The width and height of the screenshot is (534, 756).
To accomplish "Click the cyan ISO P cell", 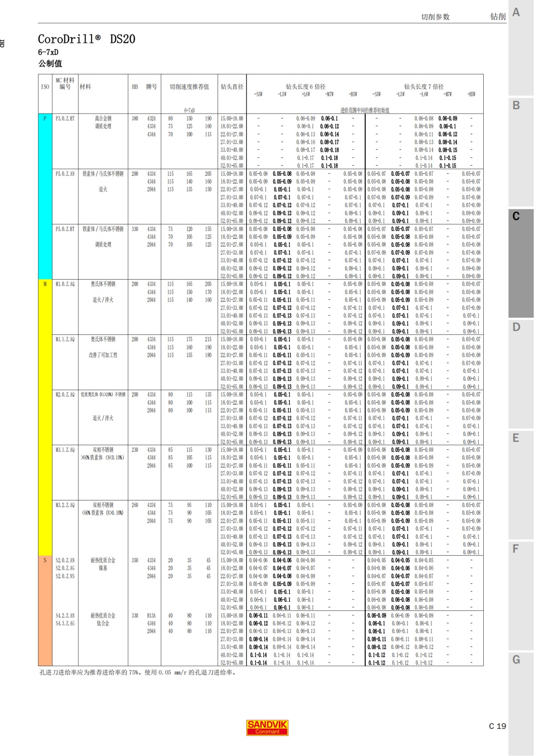I will point(45,197).
